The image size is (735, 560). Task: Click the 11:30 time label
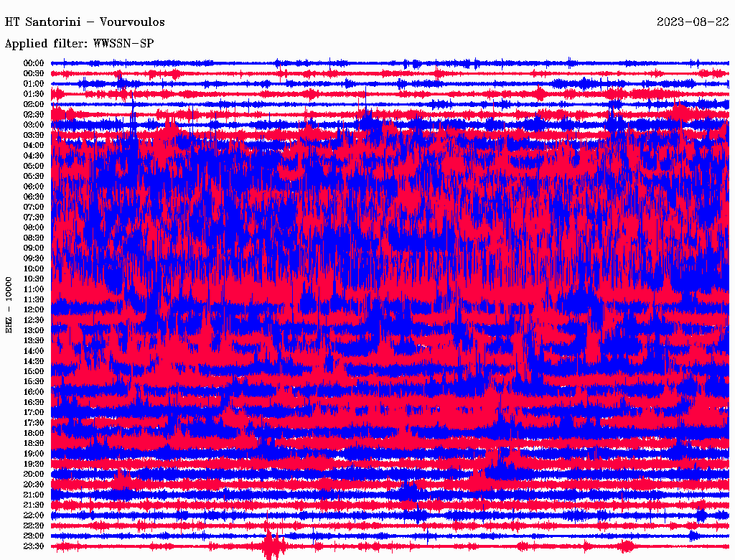click(34, 299)
